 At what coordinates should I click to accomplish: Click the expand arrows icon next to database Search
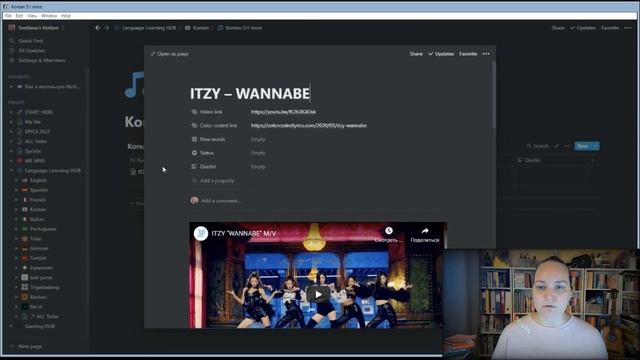click(557, 146)
